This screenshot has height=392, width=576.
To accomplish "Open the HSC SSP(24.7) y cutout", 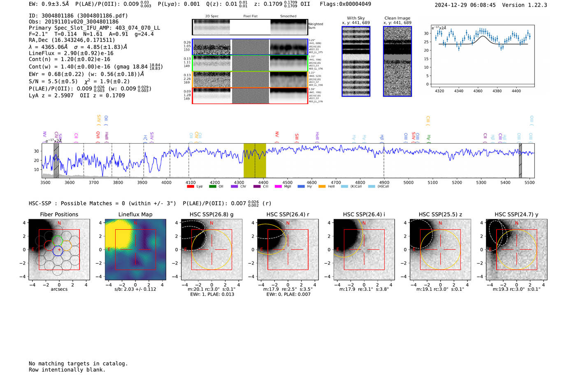I will [x=517, y=250].
